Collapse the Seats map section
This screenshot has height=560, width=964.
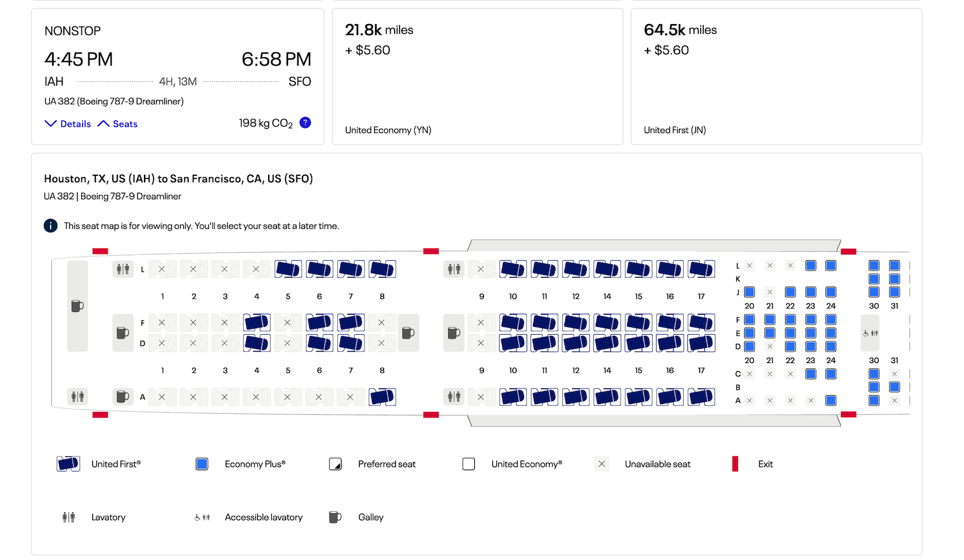click(x=117, y=124)
